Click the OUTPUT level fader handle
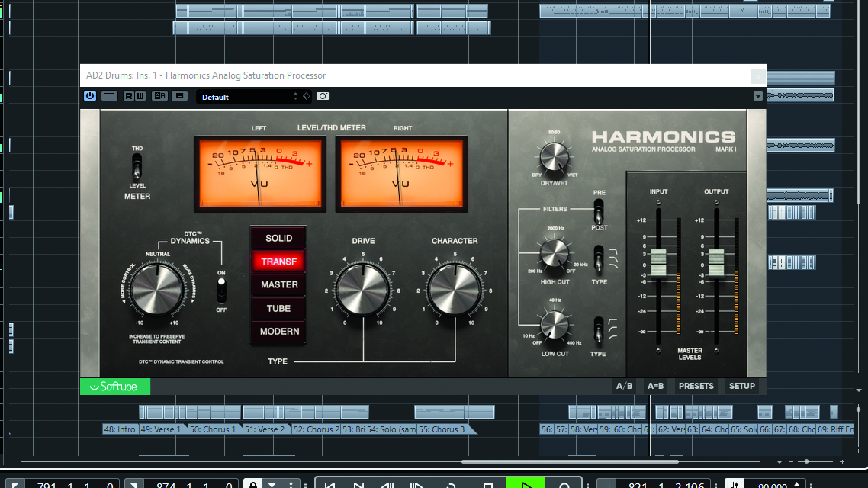The width and height of the screenshot is (868, 488). 716,262
